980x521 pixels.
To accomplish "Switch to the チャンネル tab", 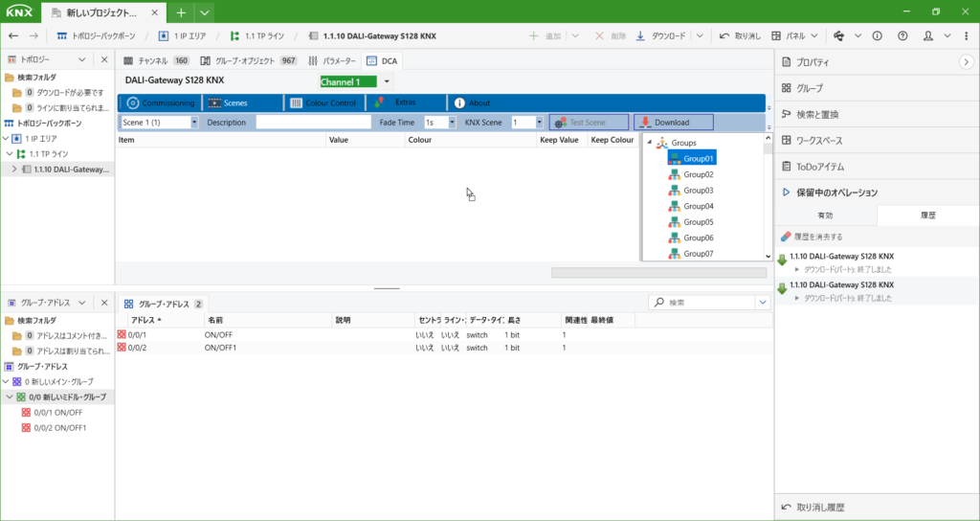I will click(x=156, y=60).
